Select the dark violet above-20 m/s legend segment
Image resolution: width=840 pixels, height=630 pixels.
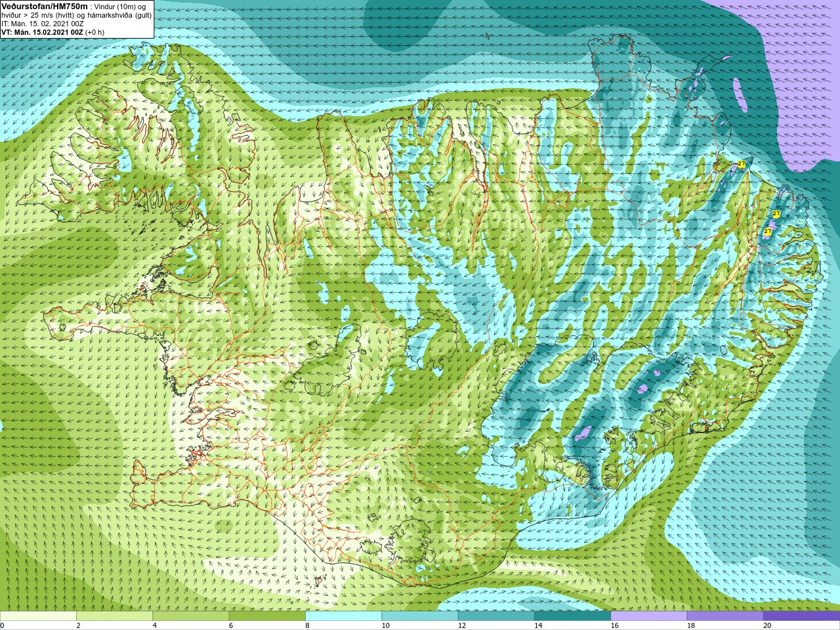click(801, 616)
